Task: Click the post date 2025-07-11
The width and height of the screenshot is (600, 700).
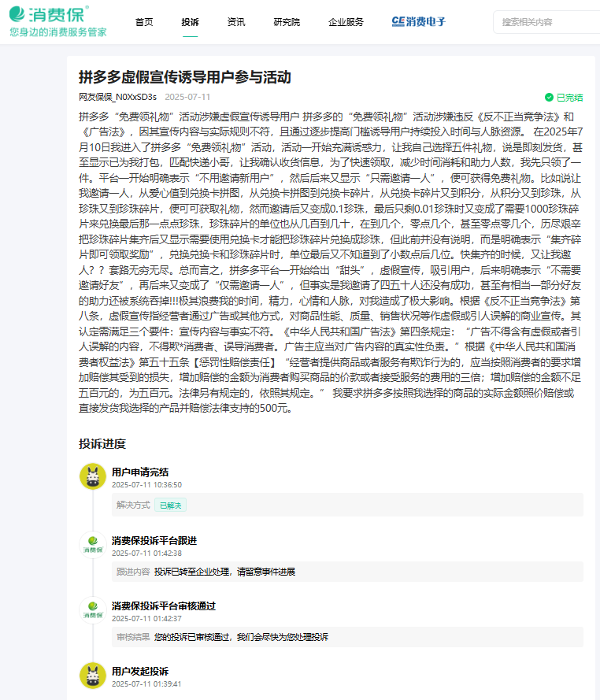Action: click(x=187, y=97)
